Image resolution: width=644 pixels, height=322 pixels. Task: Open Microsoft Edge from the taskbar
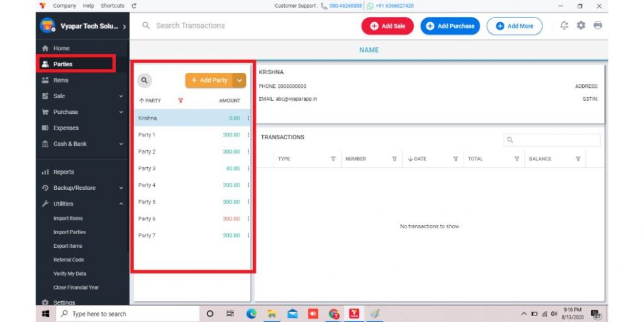(251, 314)
